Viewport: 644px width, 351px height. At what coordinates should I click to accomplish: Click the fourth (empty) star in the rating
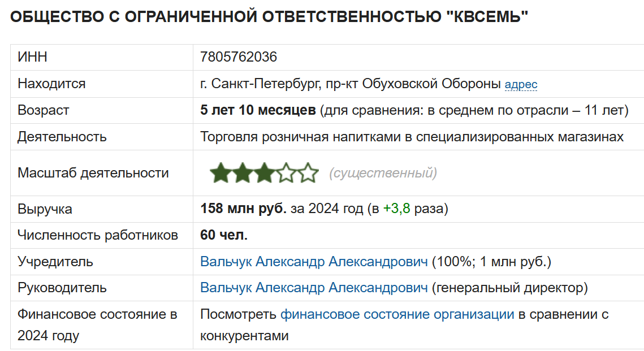(286, 173)
